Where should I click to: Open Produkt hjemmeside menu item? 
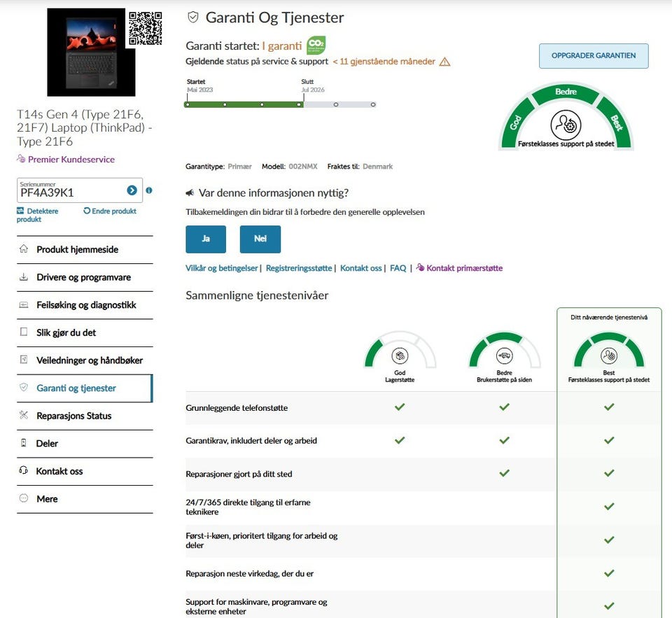[85, 249]
